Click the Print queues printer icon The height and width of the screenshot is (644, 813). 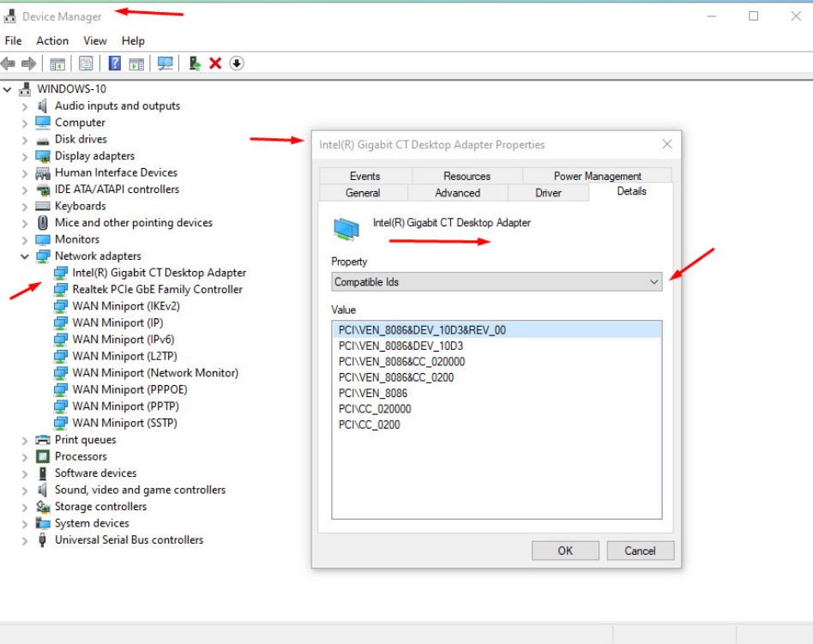point(43,440)
